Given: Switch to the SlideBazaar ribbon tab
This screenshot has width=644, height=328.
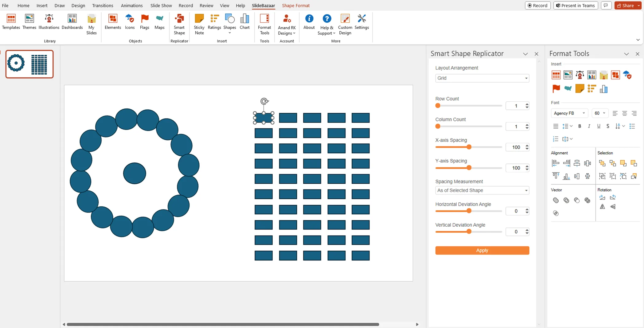Looking at the screenshot, I should (263, 5).
